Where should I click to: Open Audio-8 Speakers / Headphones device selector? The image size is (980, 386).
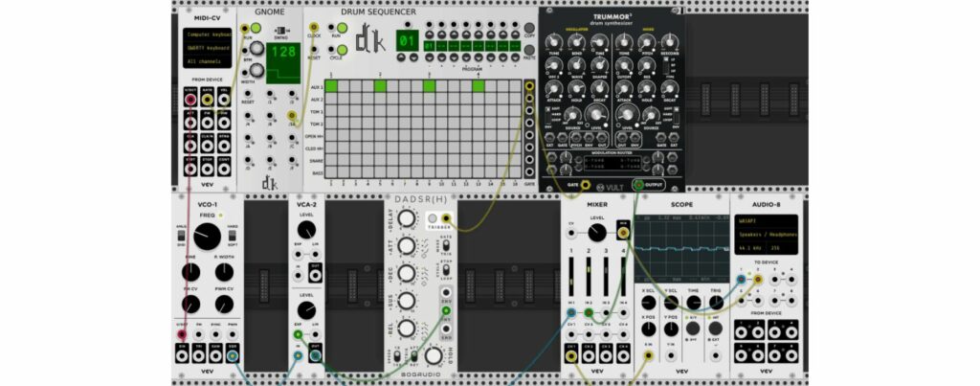click(767, 233)
